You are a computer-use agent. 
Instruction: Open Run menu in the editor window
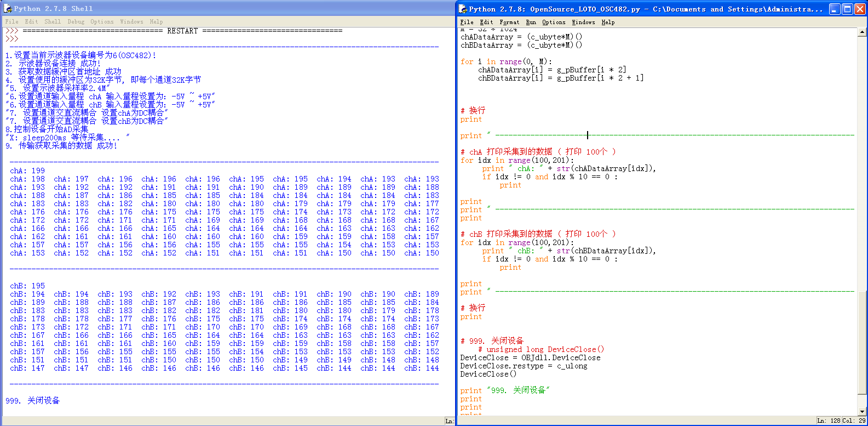pos(531,22)
